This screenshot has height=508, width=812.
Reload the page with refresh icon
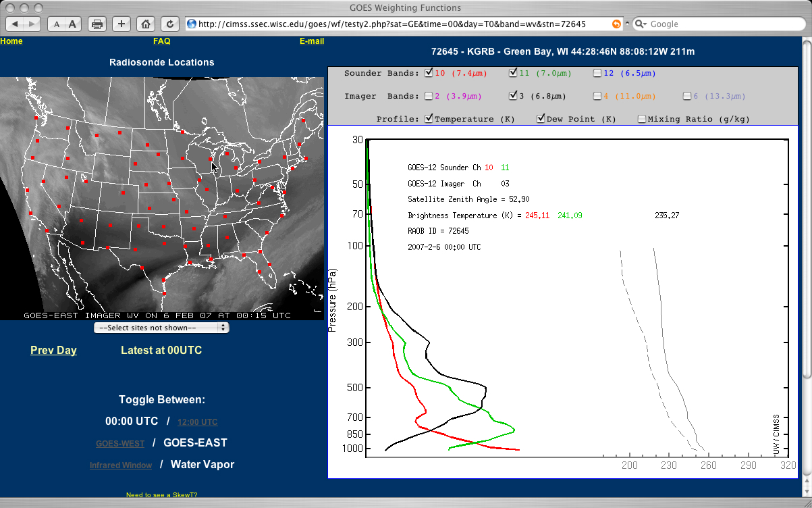(x=170, y=24)
